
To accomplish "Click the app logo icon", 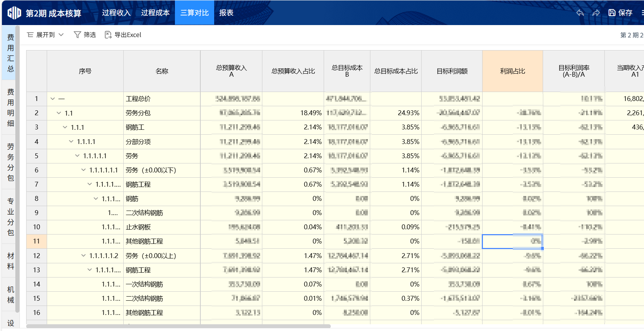I will coord(14,13).
